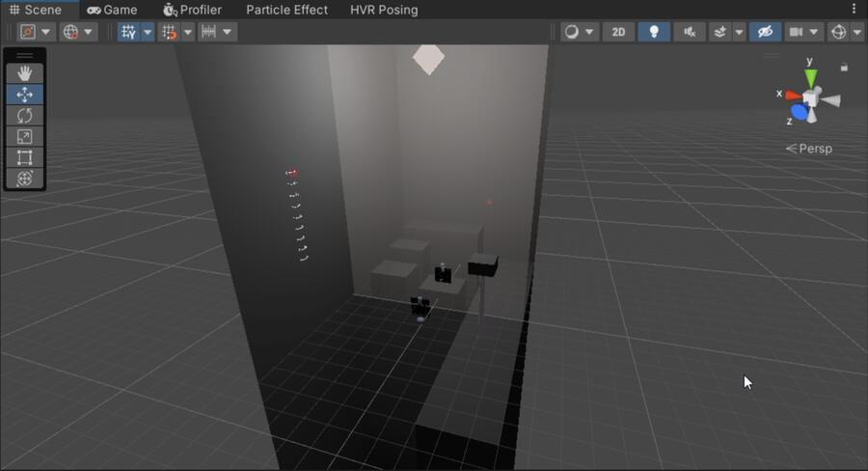Toggle the grid visibility button

pos(128,32)
